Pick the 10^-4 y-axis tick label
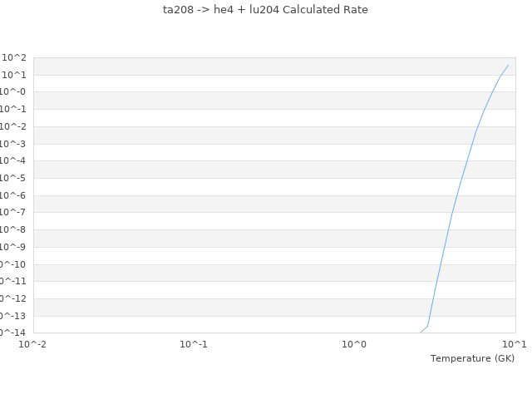Viewport: 532px width, 399px height. (13, 161)
